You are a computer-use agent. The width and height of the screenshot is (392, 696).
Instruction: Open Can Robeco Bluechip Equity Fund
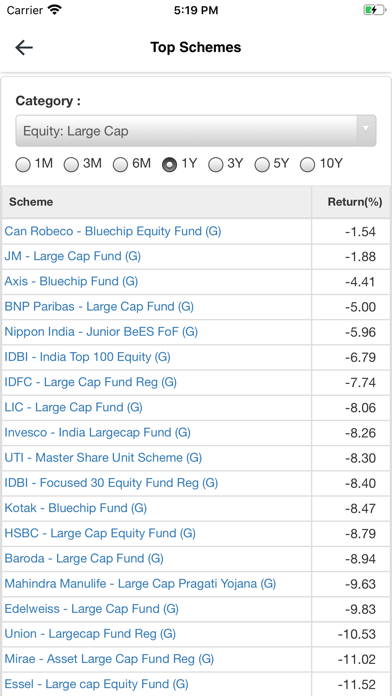pos(113,231)
